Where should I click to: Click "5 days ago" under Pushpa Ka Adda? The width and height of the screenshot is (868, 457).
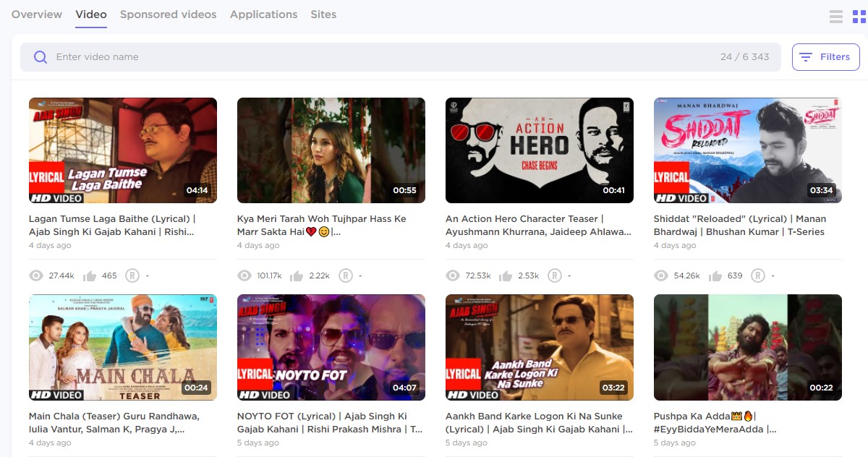[675, 443]
